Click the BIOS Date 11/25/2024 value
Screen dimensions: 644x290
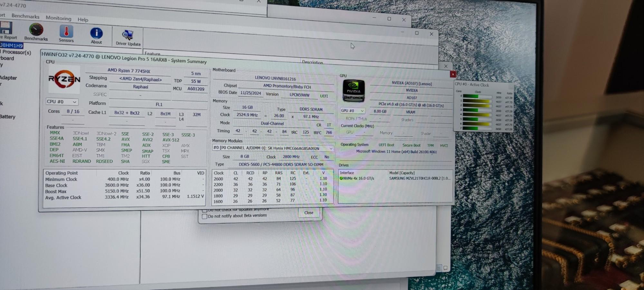[251, 93]
